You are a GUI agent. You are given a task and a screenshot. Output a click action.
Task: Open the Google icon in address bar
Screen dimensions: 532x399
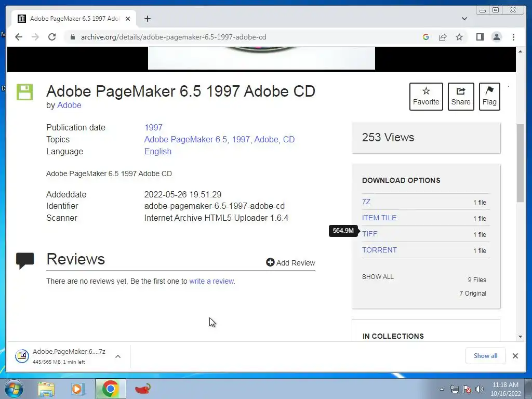pos(426,37)
